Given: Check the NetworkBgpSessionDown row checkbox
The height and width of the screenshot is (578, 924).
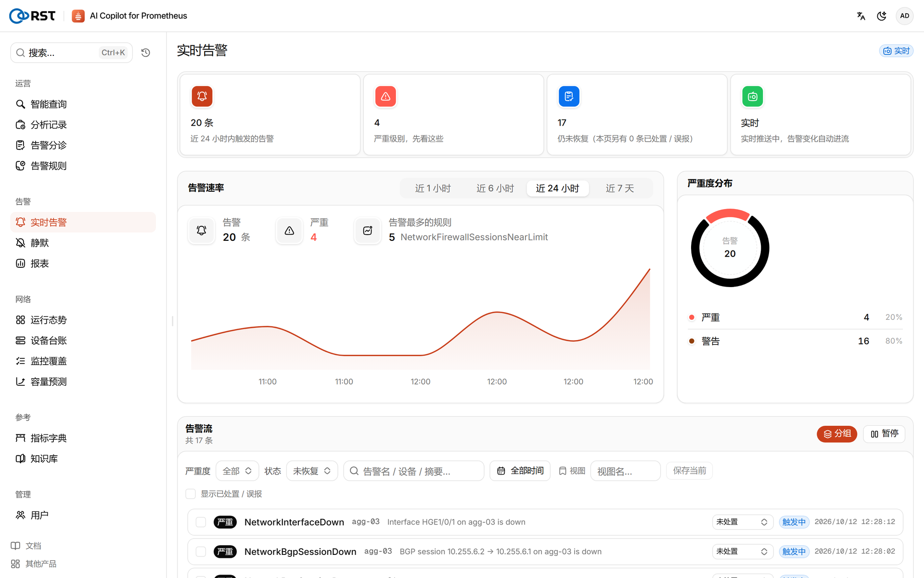Looking at the screenshot, I should pyautogui.click(x=201, y=552).
